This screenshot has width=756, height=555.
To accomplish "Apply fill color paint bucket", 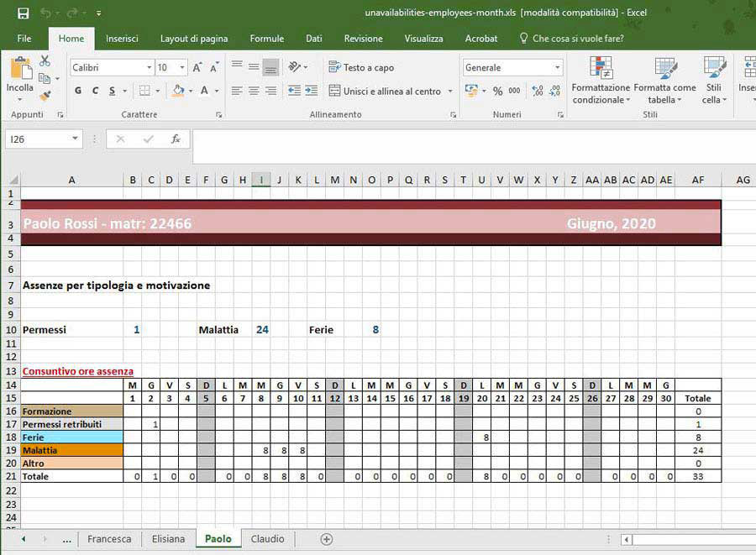I will (x=178, y=91).
